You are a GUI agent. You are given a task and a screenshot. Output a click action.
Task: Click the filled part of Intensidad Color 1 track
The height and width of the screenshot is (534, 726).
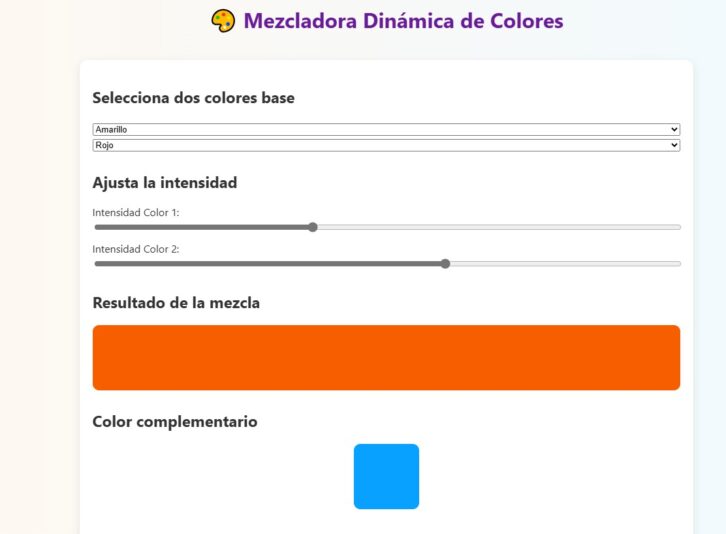200,227
